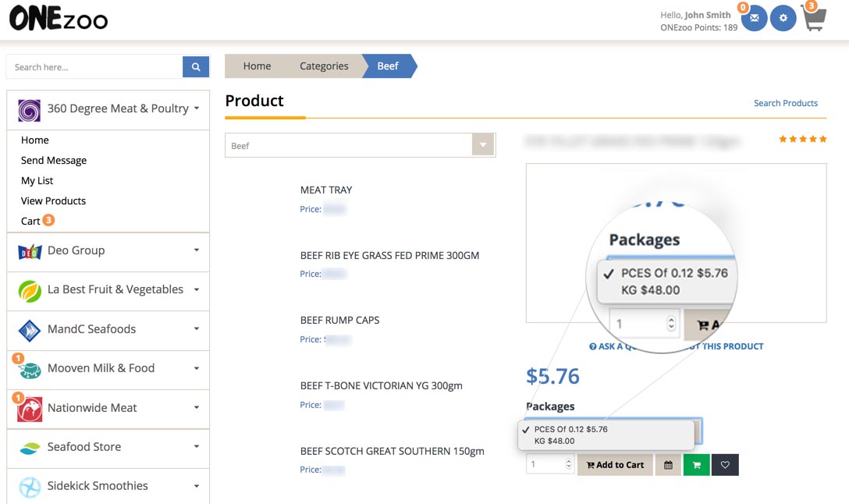Click the magnifier search button

[x=195, y=67]
